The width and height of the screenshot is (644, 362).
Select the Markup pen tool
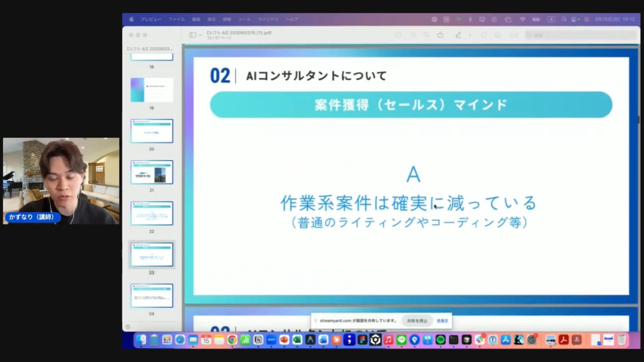(x=458, y=35)
